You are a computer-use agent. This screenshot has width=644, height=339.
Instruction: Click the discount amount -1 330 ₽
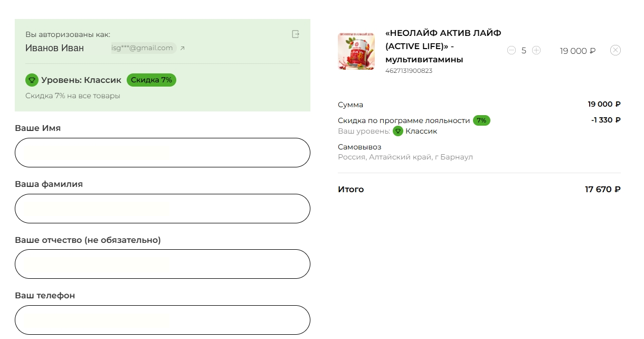(x=606, y=120)
